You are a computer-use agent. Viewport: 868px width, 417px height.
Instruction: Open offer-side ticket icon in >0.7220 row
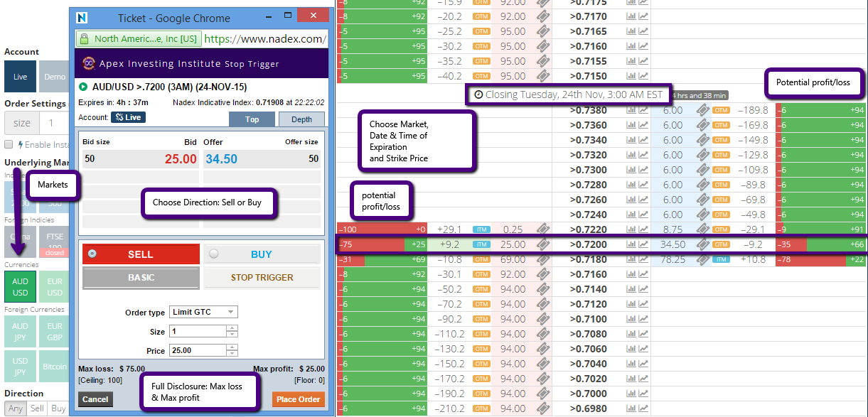coord(703,229)
